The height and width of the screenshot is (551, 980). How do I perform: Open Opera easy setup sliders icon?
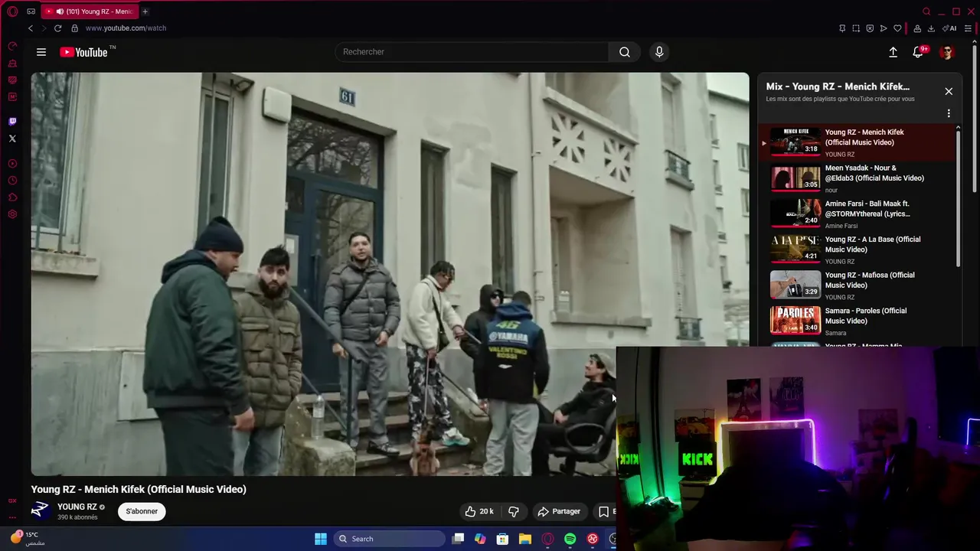pos(968,28)
